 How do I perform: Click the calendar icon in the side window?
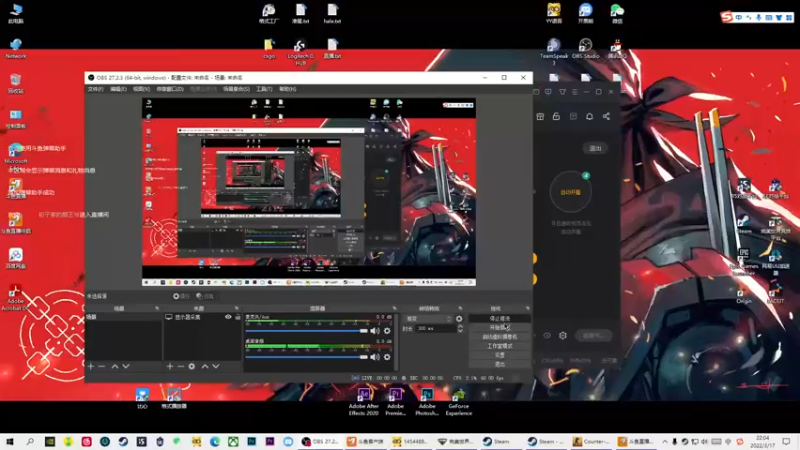[x=573, y=116]
